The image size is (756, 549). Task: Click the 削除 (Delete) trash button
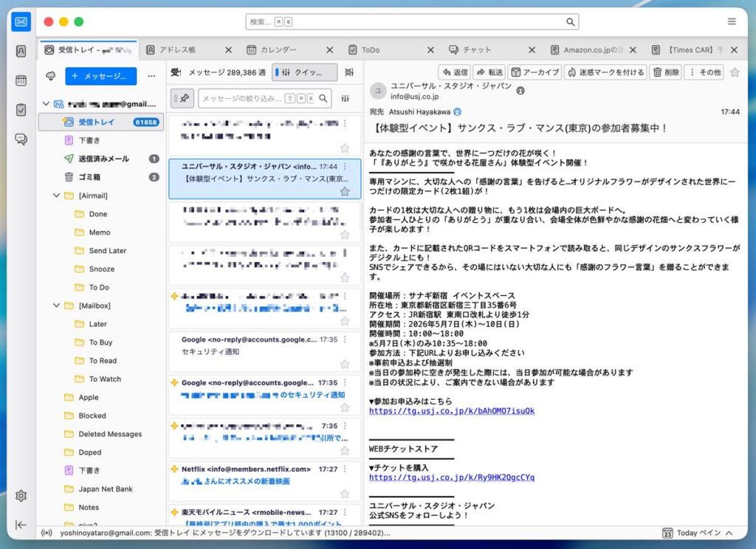click(665, 72)
